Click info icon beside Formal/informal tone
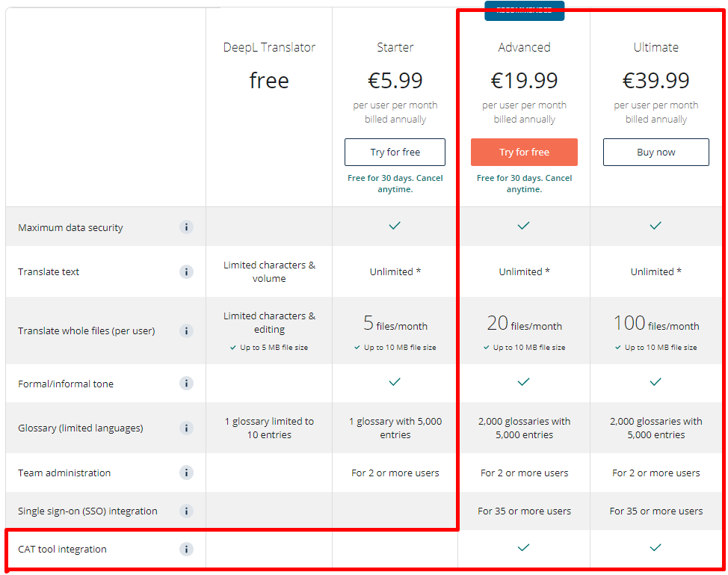728x575 pixels. tap(186, 384)
